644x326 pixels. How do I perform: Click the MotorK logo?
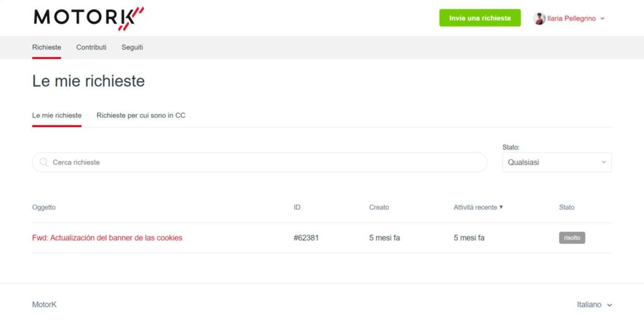89,18
